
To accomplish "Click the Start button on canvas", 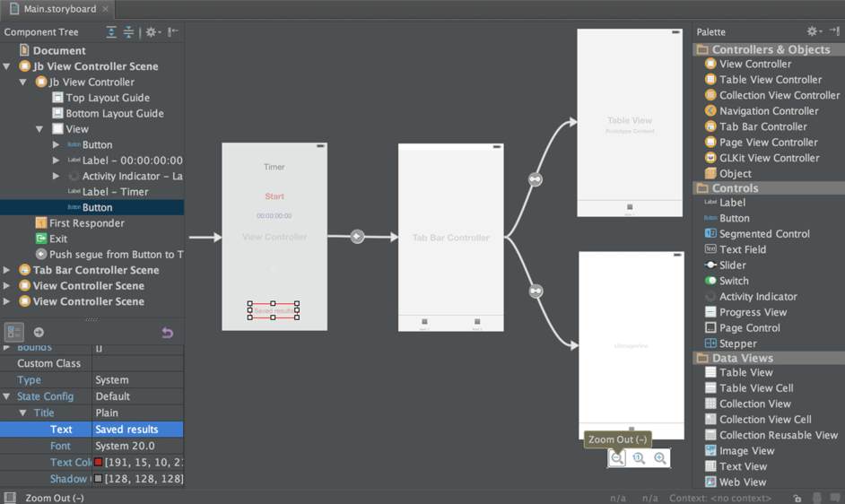I will coord(274,196).
